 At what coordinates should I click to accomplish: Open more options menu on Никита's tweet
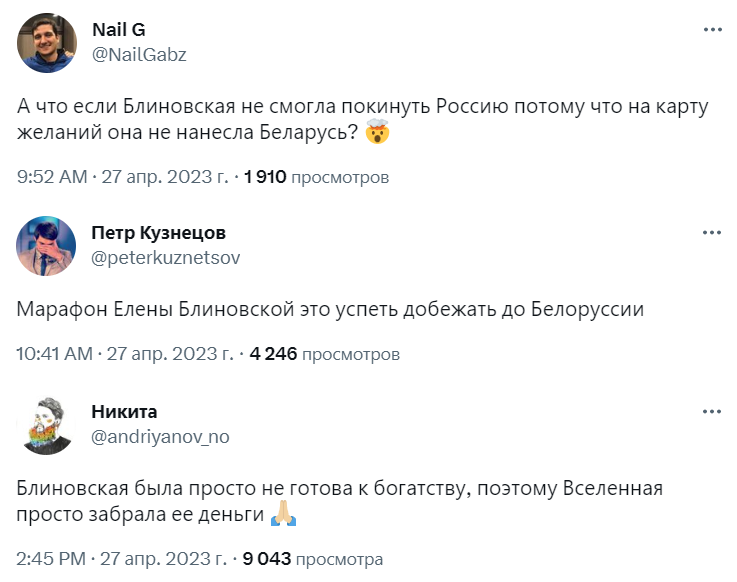pyautogui.click(x=712, y=411)
